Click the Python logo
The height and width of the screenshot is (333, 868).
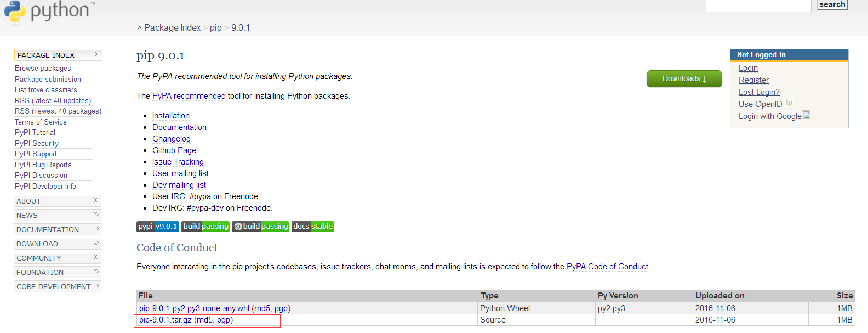coord(49,11)
